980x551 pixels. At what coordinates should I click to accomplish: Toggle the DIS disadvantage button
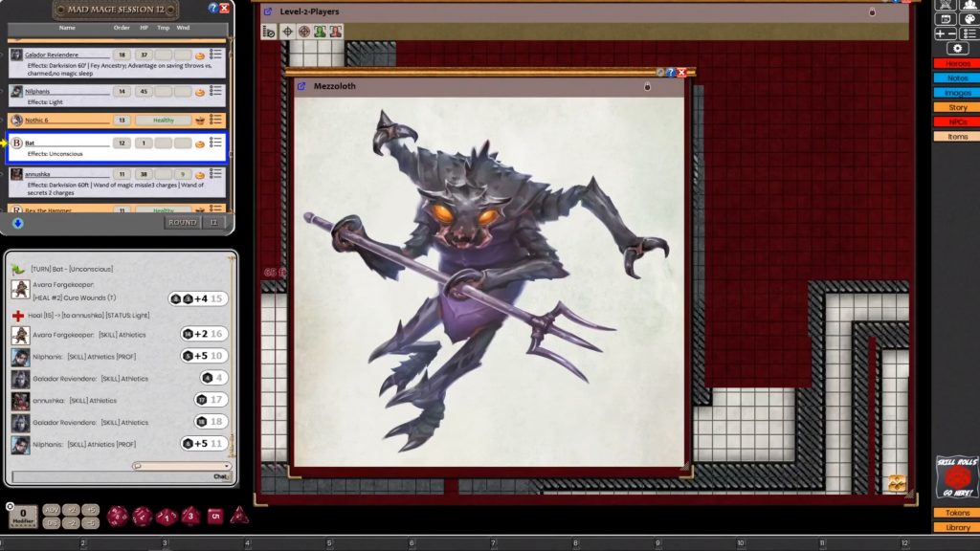(x=52, y=523)
